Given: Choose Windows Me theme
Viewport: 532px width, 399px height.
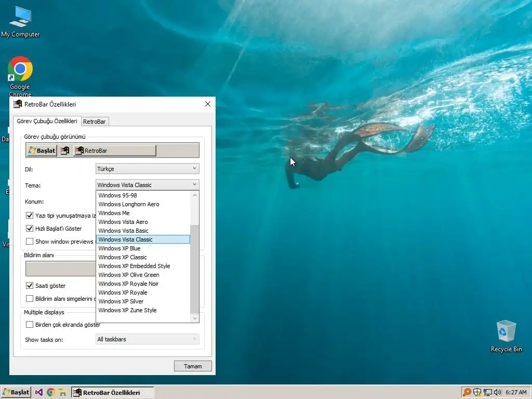Looking at the screenshot, I should [x=143, y=212].
